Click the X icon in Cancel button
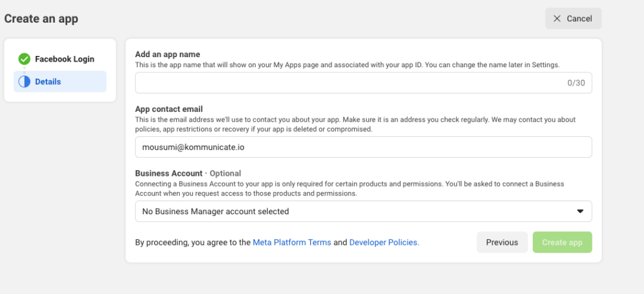The image size is (644, 294). [557, 18]
